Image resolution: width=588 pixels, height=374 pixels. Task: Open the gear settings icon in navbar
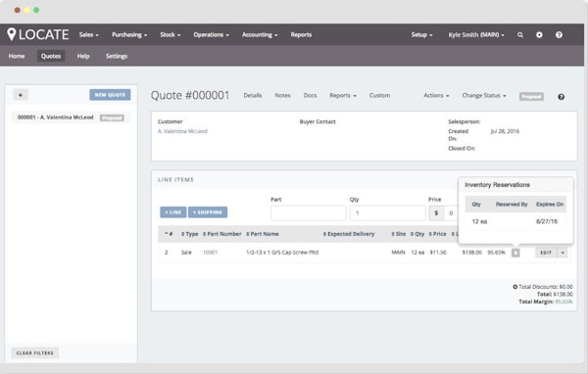539,35
